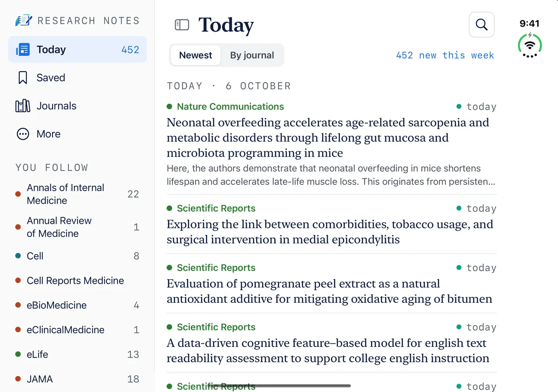
Task: Click Scientific Reports label above pomegranate article
Action: [216, 268]
